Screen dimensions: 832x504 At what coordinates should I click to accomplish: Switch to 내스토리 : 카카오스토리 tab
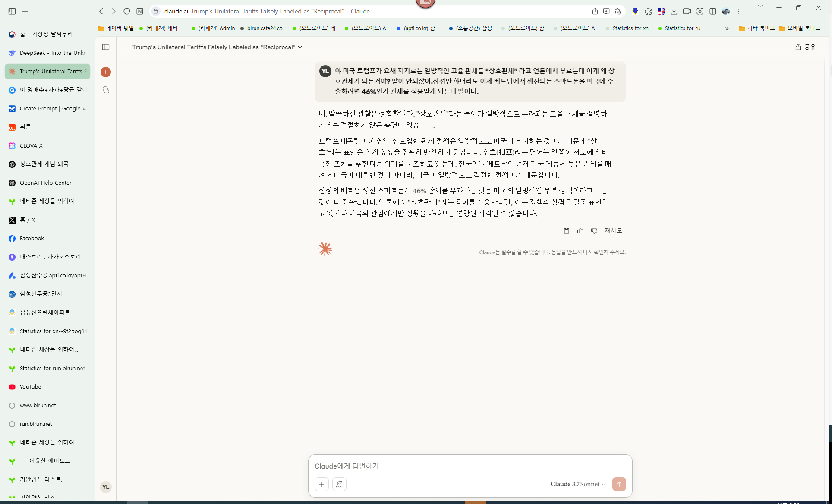47,257
